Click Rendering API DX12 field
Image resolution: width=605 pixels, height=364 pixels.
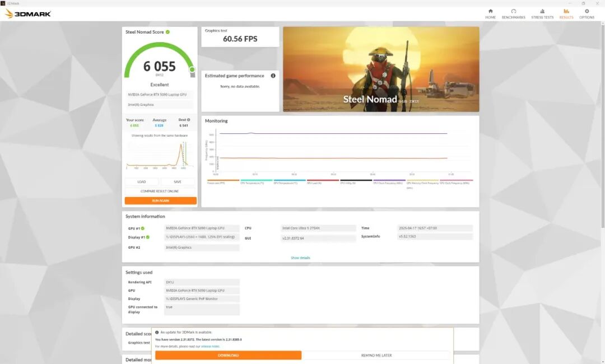(x=202, y=282)
